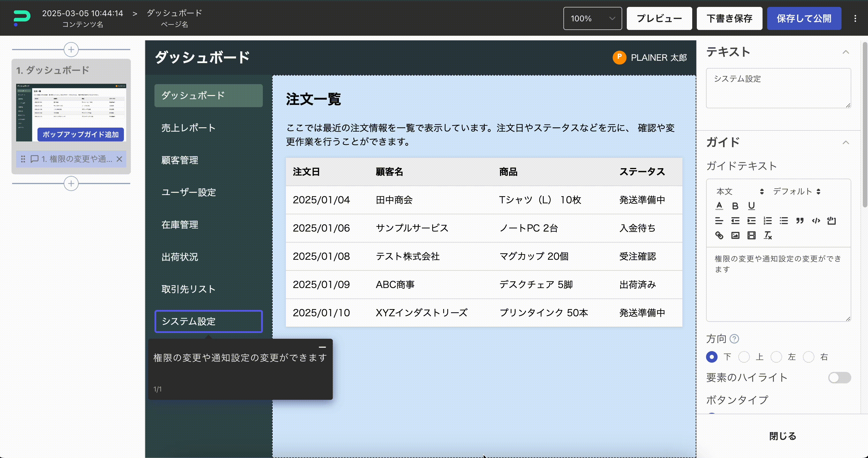Click the システム設定 text input field

tap(778, 88)
